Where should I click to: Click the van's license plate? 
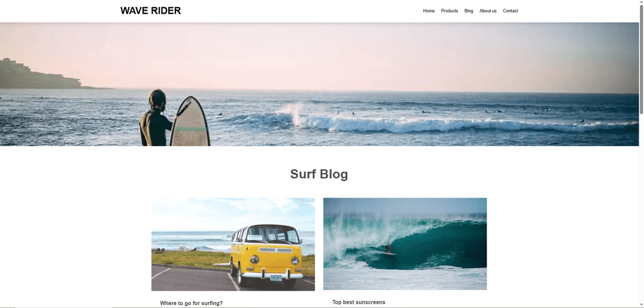(x=275, y=278)
